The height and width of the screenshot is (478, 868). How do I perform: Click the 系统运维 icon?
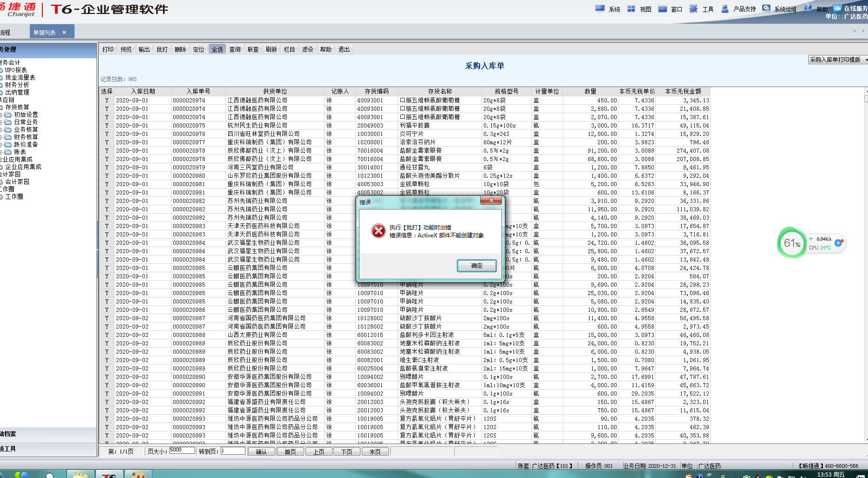click(766, 8)
